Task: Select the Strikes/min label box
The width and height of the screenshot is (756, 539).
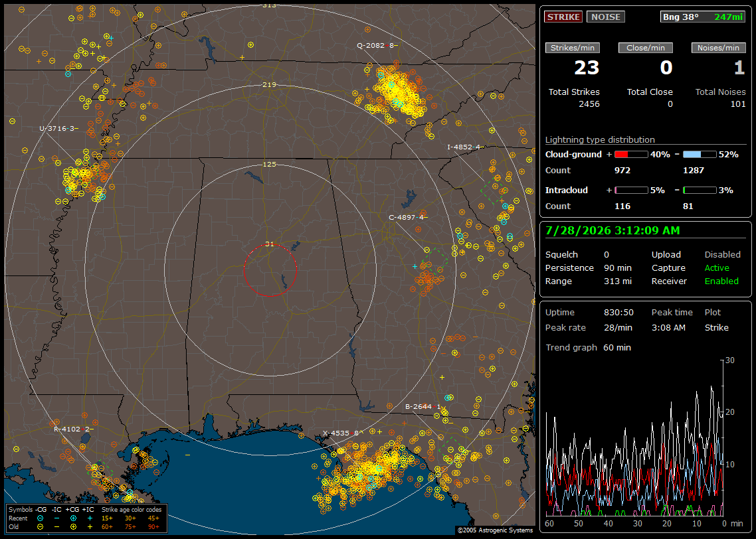Action: [x=573, y=48]
